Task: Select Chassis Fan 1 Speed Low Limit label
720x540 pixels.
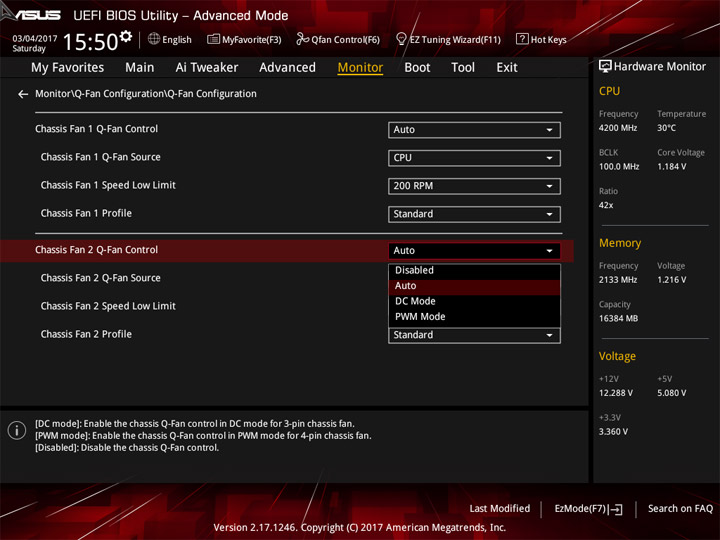Action: point(108,185)
